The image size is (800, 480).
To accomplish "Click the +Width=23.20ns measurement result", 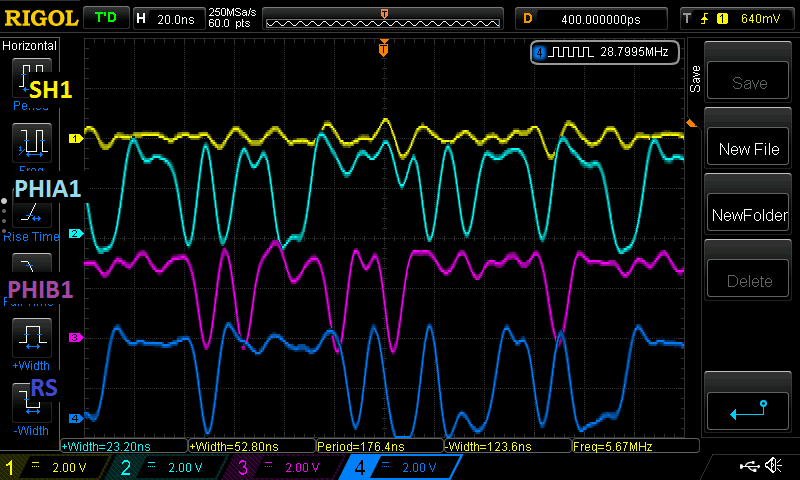I will [x=124, y=446].
